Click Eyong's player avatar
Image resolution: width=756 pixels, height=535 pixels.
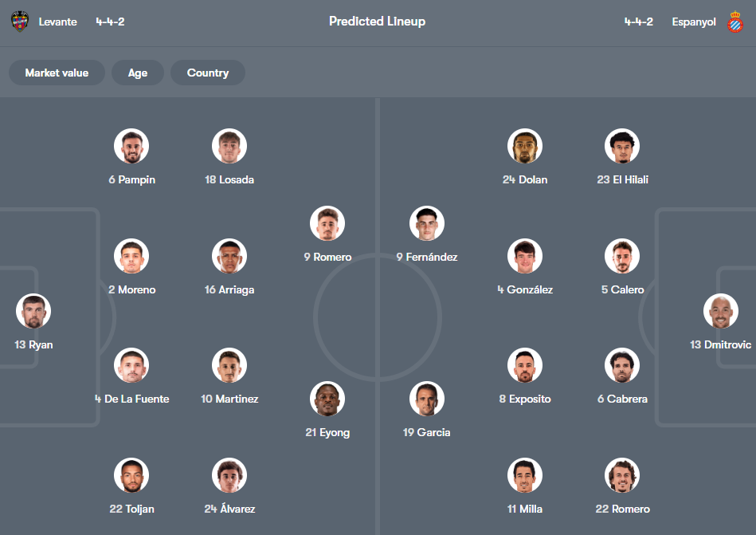click(x=327, y=399)
